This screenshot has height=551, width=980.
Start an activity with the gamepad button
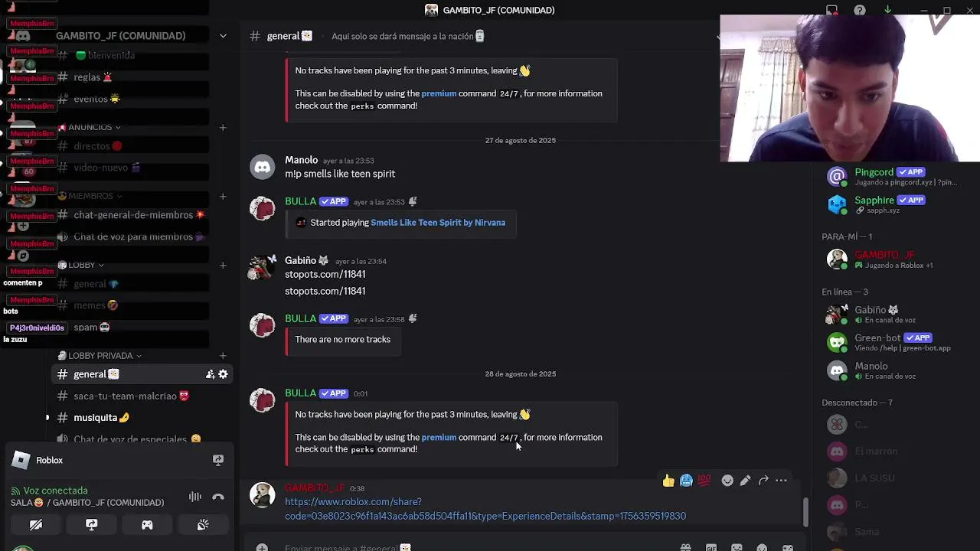[x=147, y=525]
